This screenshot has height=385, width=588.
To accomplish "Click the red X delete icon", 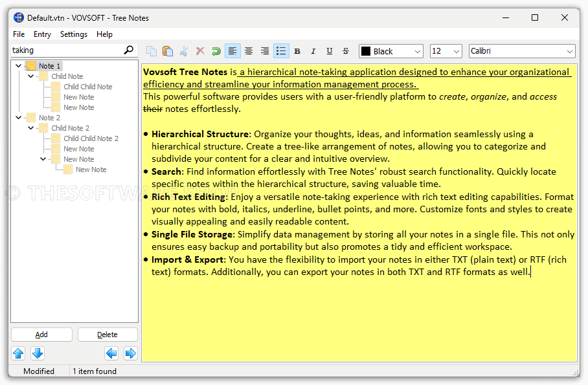I will tap(200, 51).
